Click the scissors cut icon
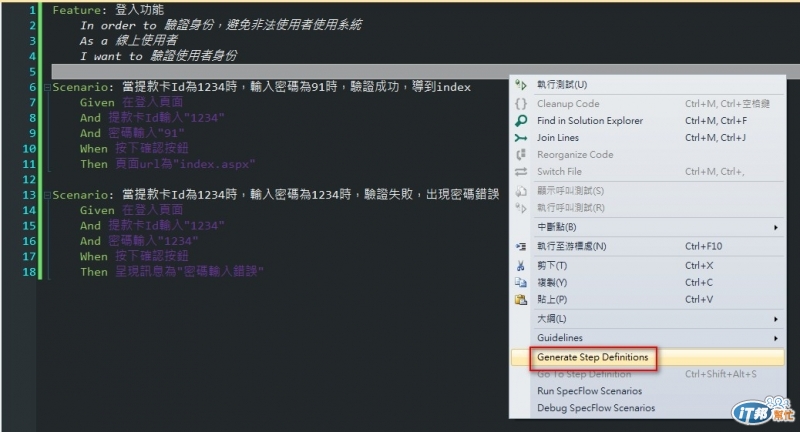Screen dimensions: 800x432 520,265
